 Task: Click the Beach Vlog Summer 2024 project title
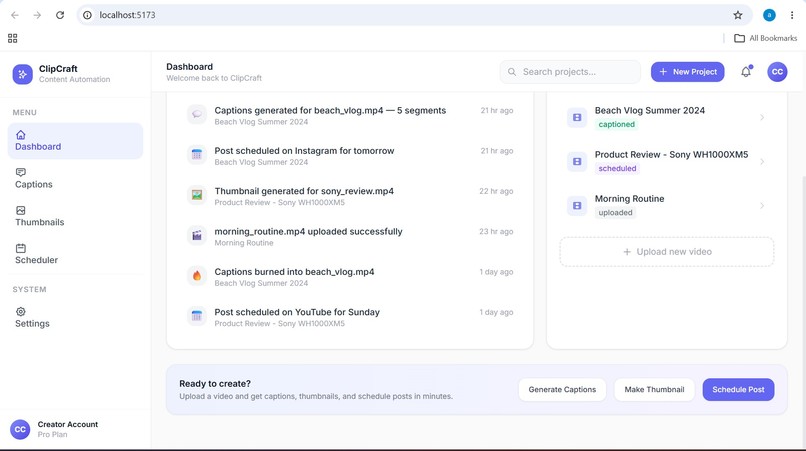pyautogui.click(x=650, y=111)
